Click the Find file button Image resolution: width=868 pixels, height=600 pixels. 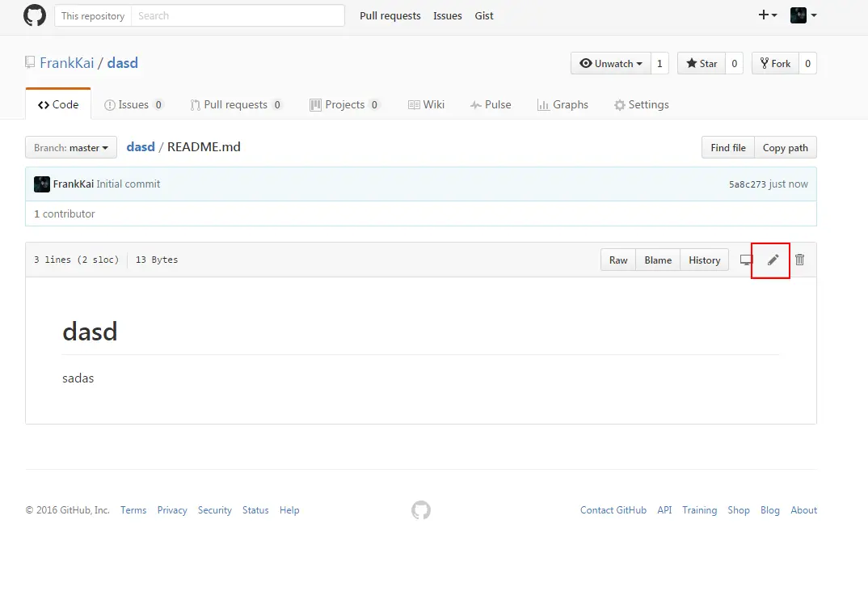pyautogui.click(x=728, y=147)
